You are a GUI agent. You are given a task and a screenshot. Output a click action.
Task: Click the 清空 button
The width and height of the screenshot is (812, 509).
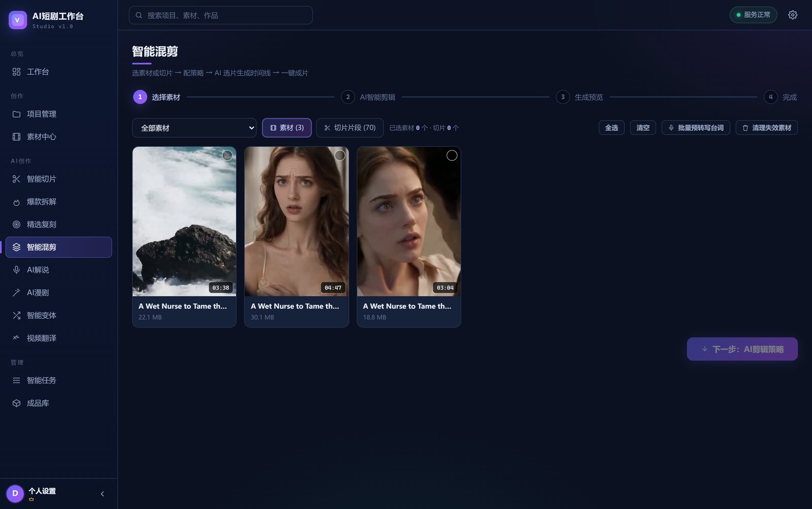(x=643, y=128)
